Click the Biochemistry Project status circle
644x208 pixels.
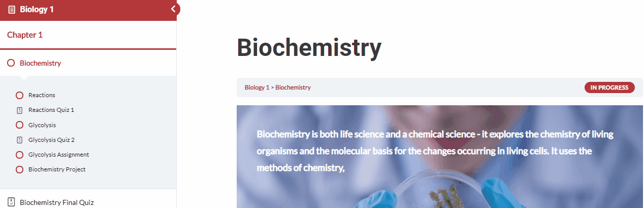point(20,169)
